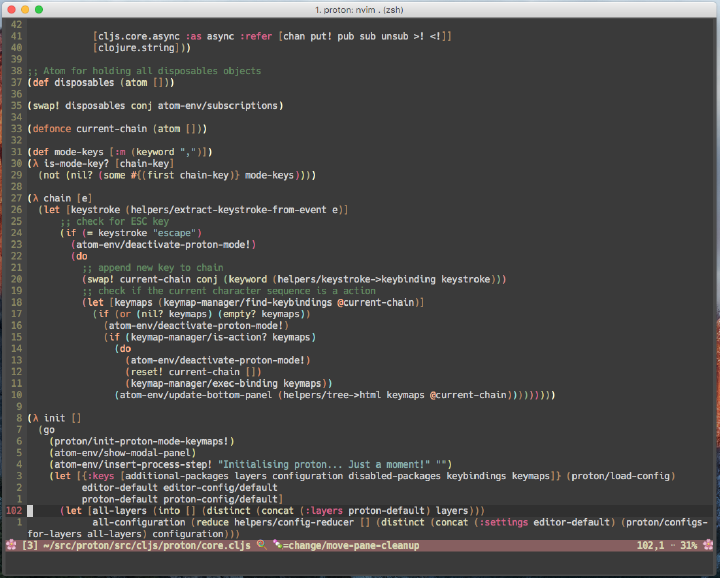Click 'clojure.string' in the require form

[136, 48]
